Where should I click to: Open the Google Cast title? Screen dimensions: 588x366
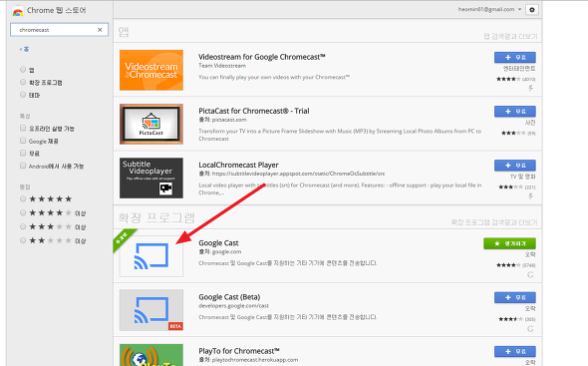[x=218, y=243]
